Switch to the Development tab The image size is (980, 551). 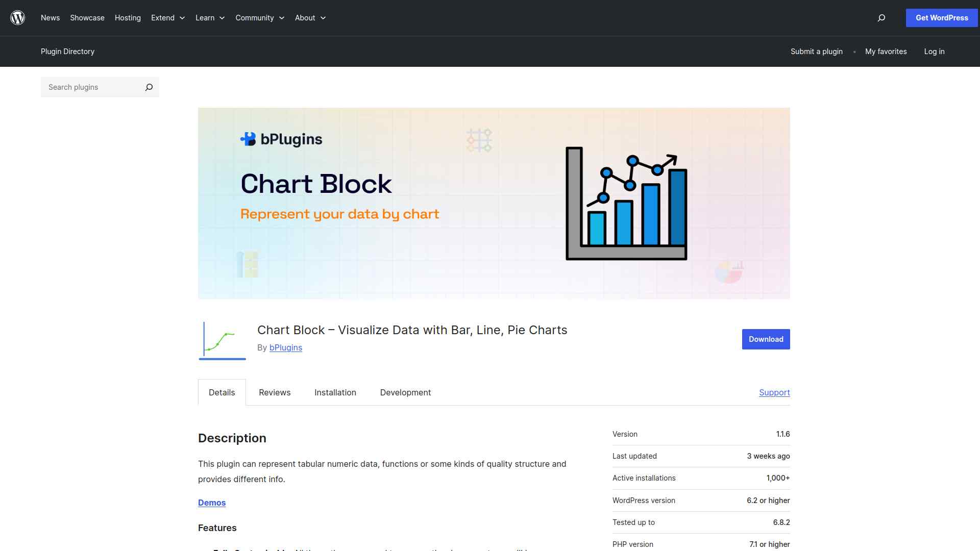(405, 392)
